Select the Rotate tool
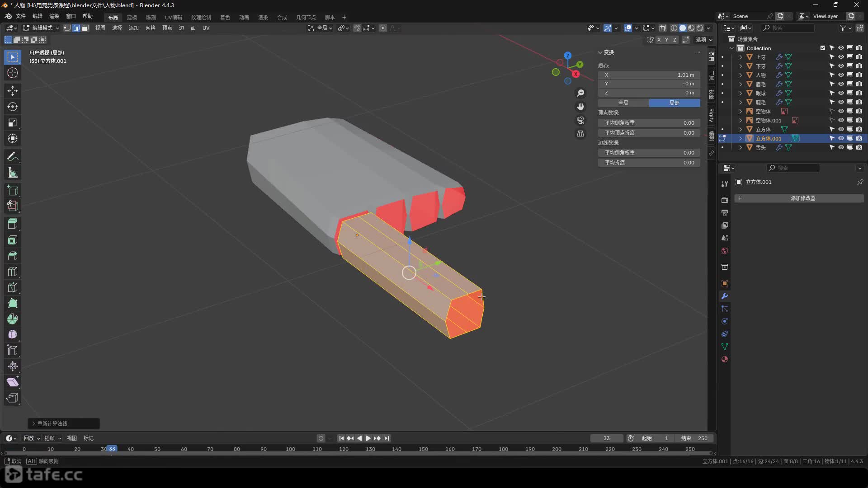 point(13,107)
